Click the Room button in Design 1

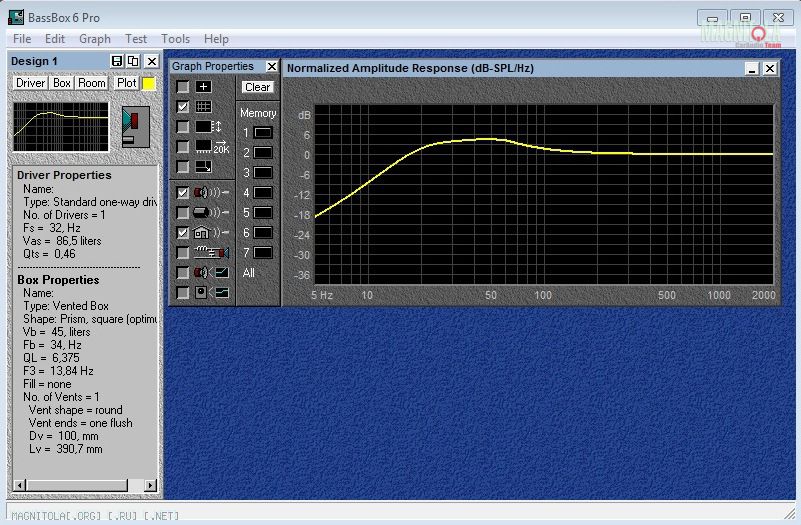[92, 83]
